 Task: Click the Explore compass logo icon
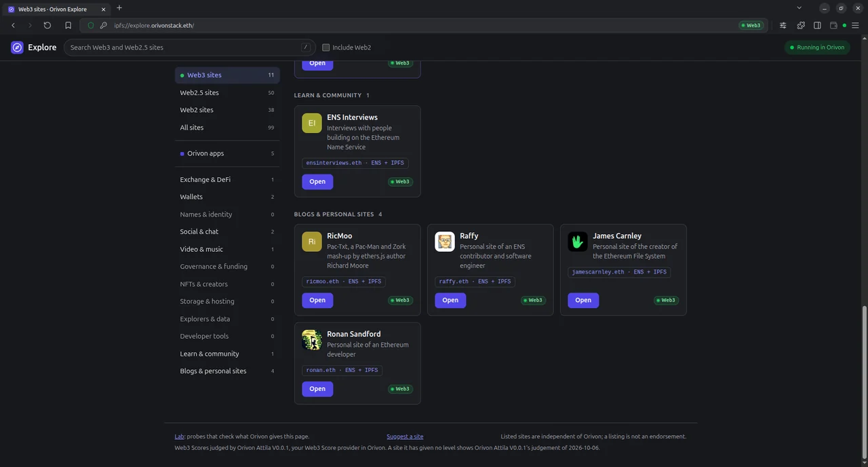[17, 48]
